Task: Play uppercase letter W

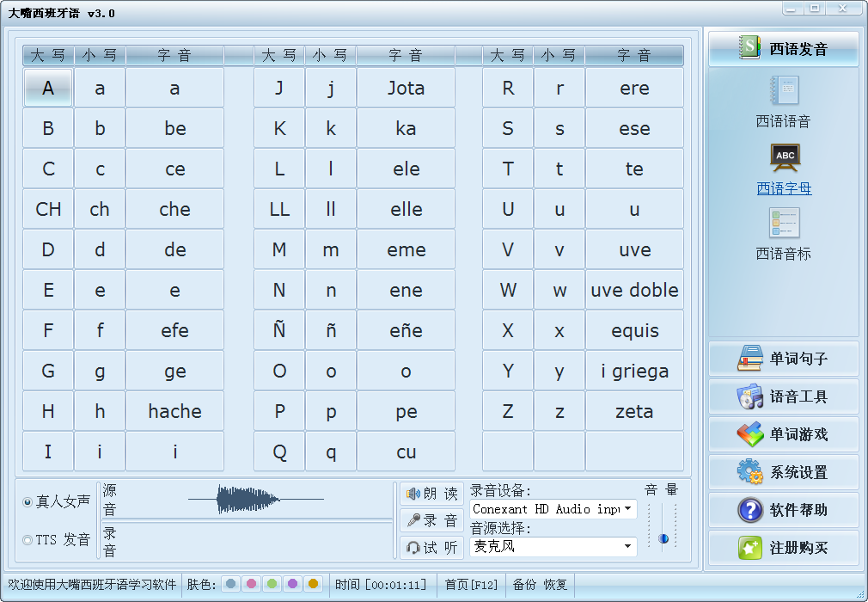Action: (x=508, y=290)
